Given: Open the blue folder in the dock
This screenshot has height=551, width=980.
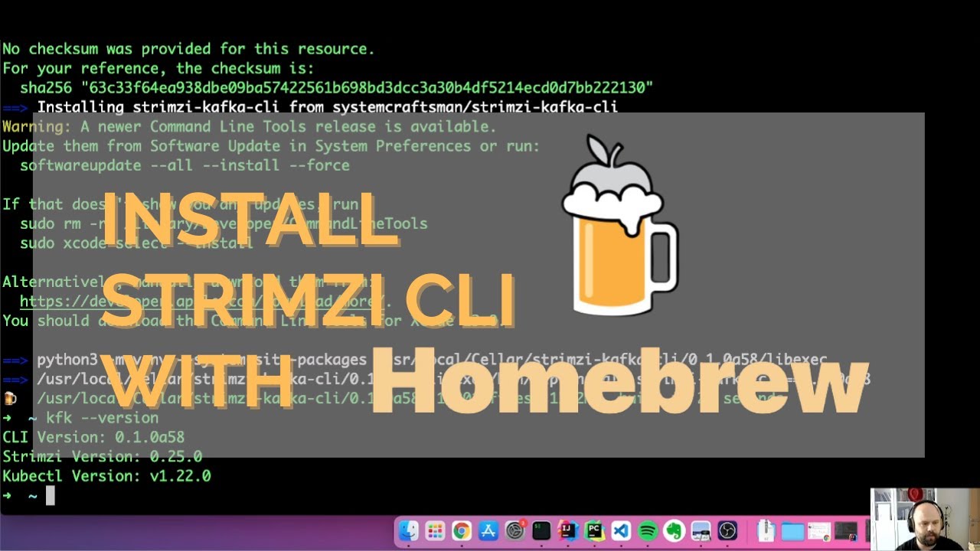Looking at the screenshot, I should [x=793, y=530].
